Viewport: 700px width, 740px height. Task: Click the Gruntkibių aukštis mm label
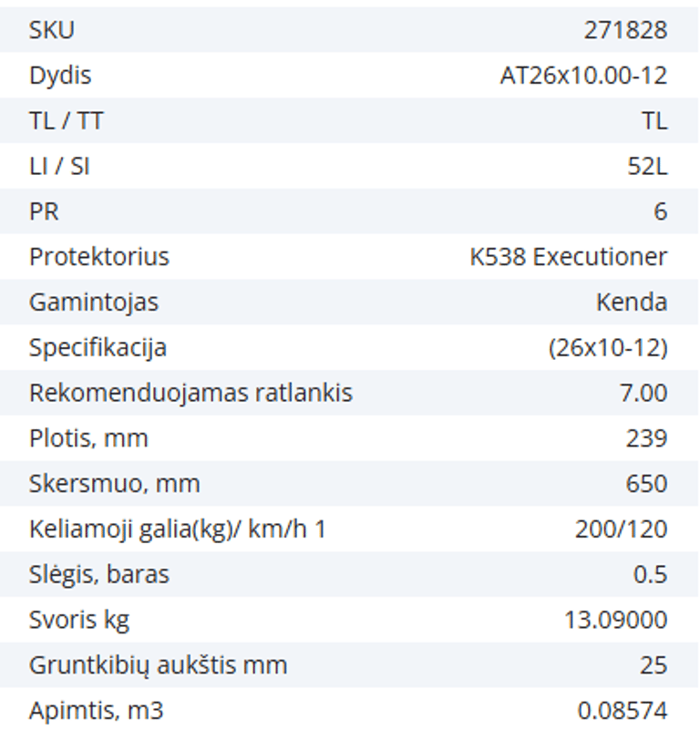pos(158,665)
